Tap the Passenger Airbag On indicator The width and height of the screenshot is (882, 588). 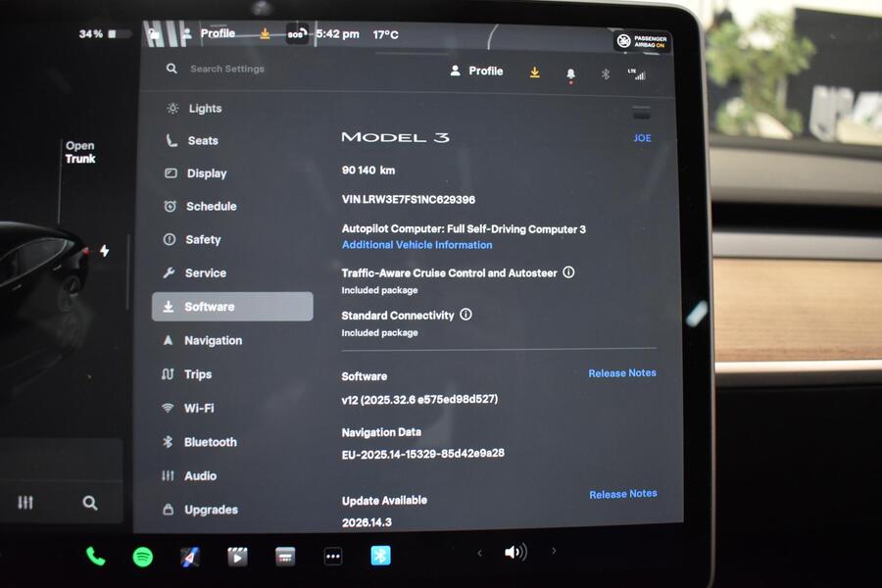(x=642, y=41)
